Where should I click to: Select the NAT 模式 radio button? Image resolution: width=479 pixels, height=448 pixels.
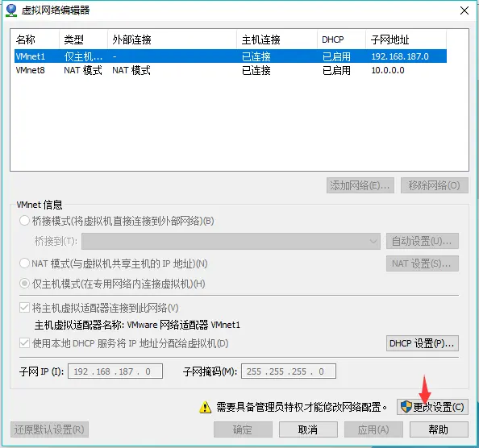[24, 263]
